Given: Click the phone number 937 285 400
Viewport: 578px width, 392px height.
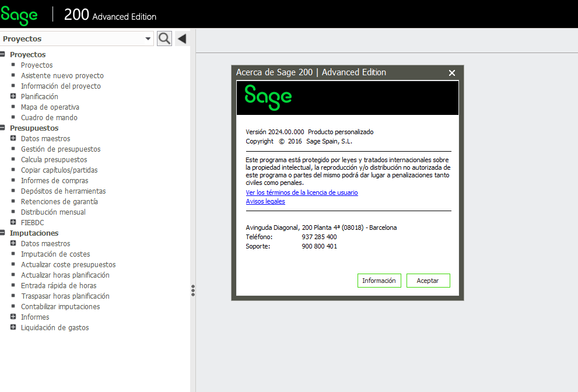Looking at the screenshot, I should [319, 237].
